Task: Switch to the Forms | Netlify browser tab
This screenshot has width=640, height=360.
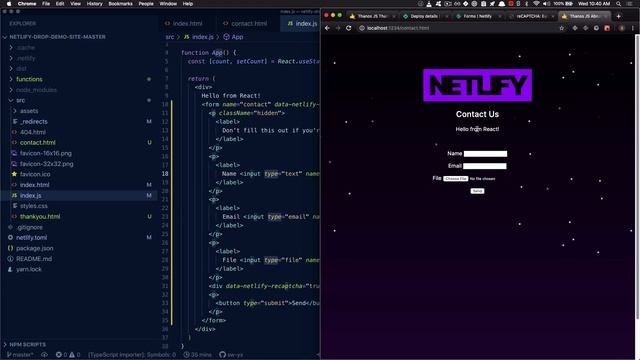Action: 478,16
